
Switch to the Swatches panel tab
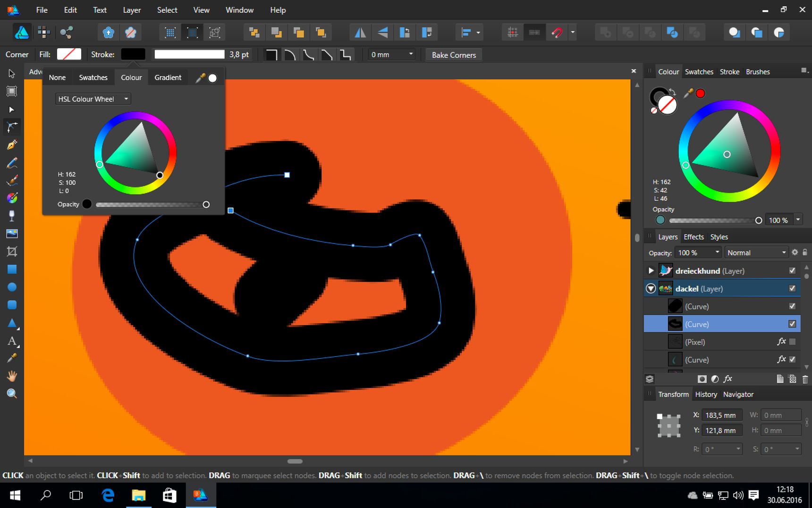click(699, 72)
